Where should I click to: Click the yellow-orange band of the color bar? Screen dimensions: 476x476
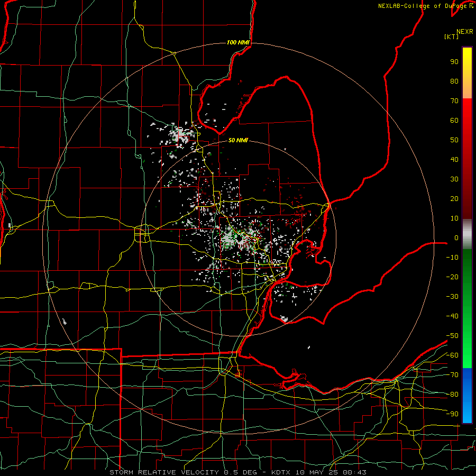467,73
